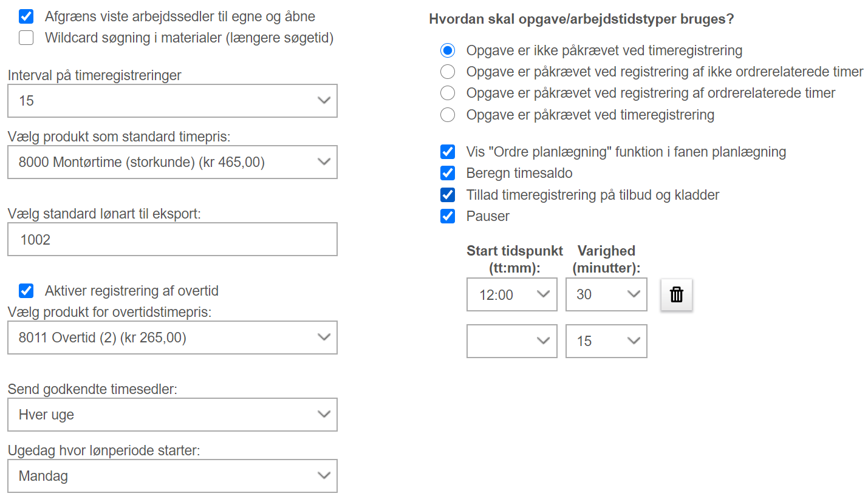Screen dimensions: 868x499
Task: Choose radio for ikke ordrerelaterede timer
Action: (448, 72)
